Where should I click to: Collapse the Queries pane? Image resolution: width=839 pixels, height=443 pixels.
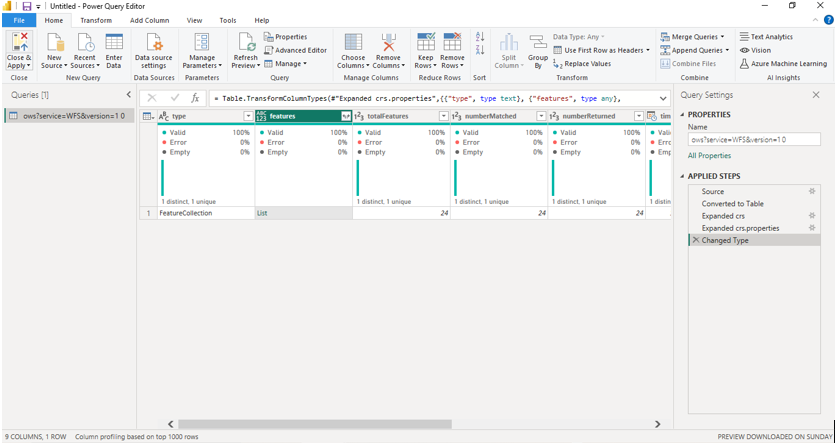tap(128, 95)
